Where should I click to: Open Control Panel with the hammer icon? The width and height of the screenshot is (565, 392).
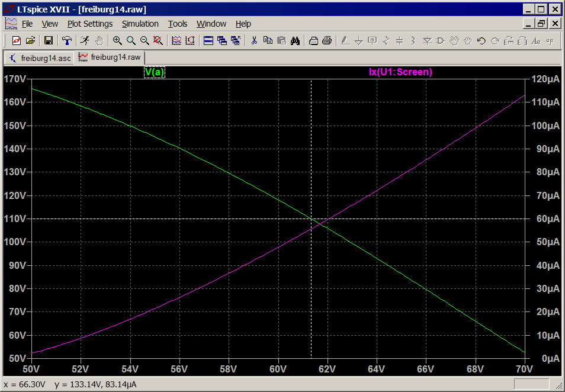click(x=67, y=41)
